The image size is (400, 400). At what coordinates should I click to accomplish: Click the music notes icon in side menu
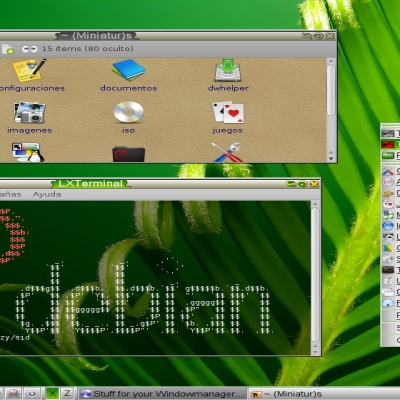388,215
